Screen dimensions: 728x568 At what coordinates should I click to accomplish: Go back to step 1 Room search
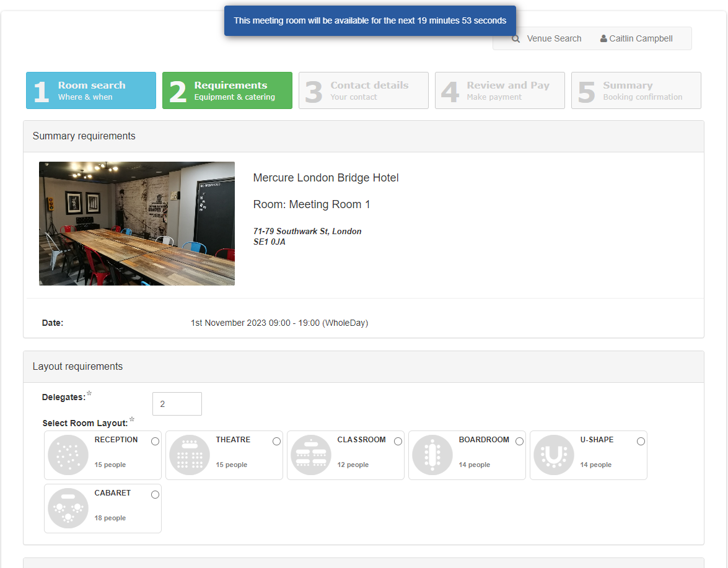[91, 90]
